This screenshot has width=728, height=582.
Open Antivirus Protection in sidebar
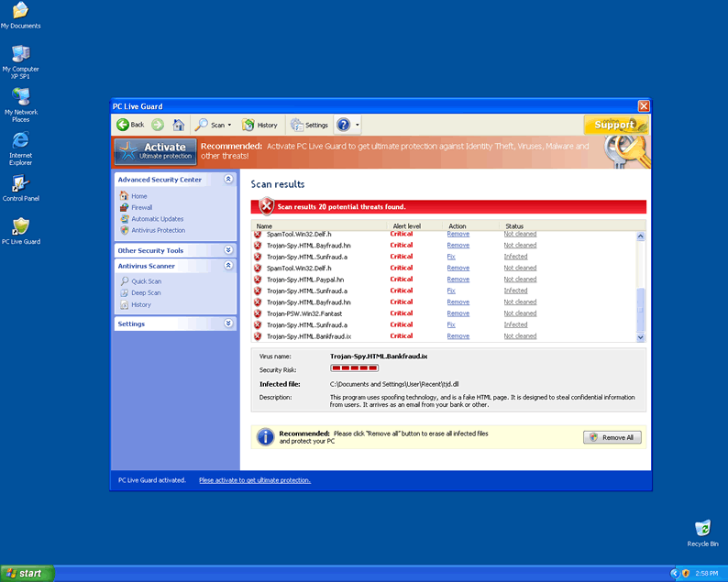[157, 231]
